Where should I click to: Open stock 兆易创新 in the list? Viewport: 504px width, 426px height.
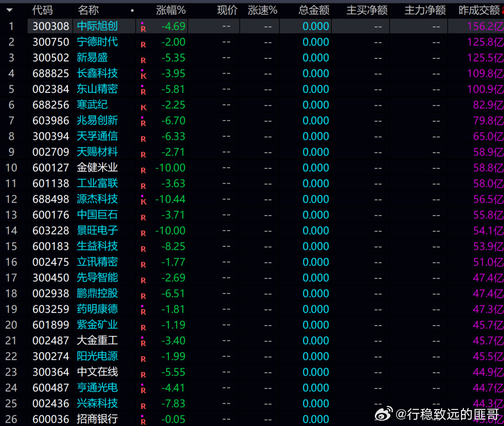[x=98, y=120]
